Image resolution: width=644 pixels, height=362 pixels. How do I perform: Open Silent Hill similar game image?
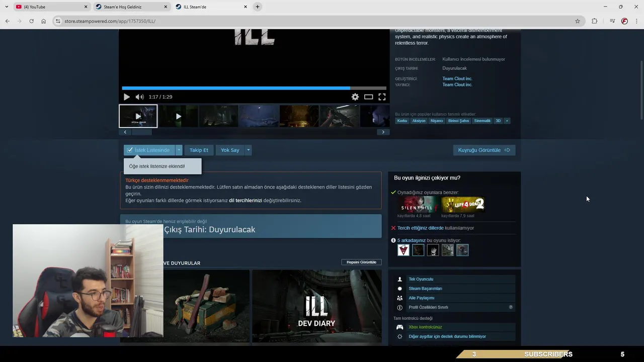tap(418, 205)
